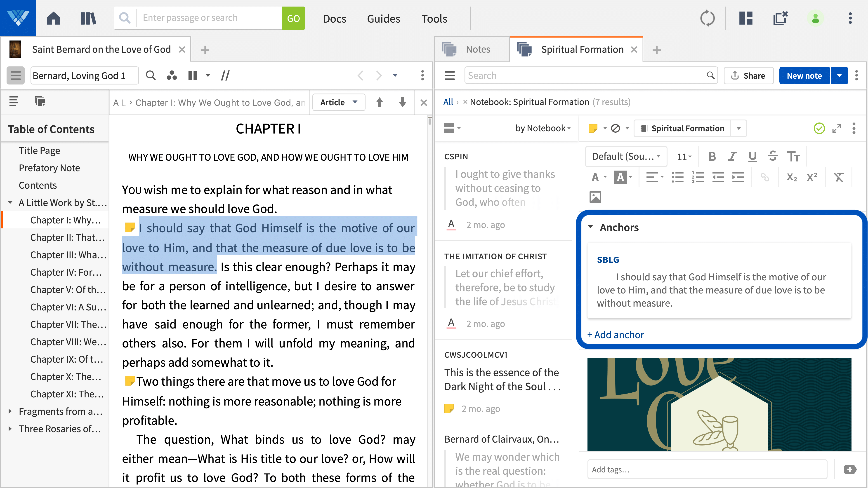Toggle bulleted list
868x488 pixels.
tap(677, 177)
